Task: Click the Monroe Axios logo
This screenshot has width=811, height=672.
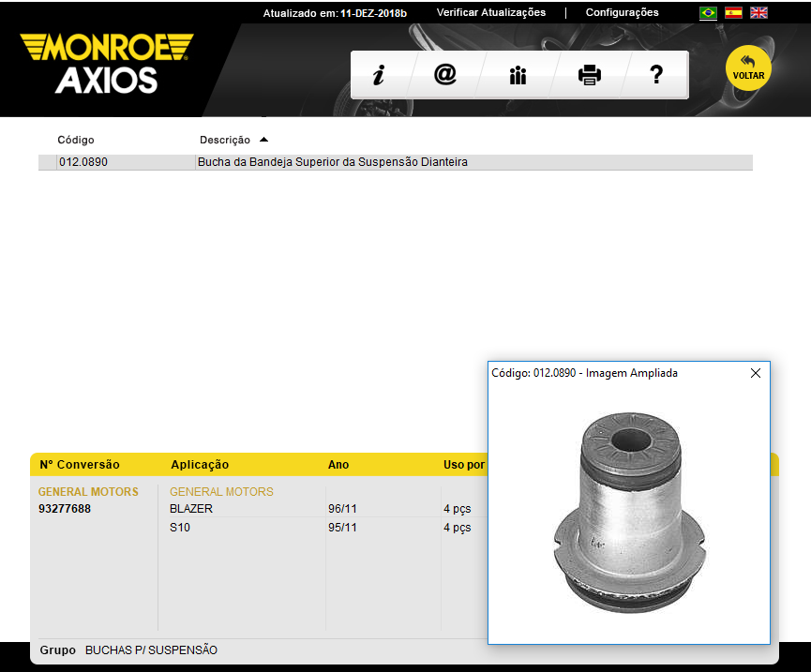Action: tap(107, 64)
